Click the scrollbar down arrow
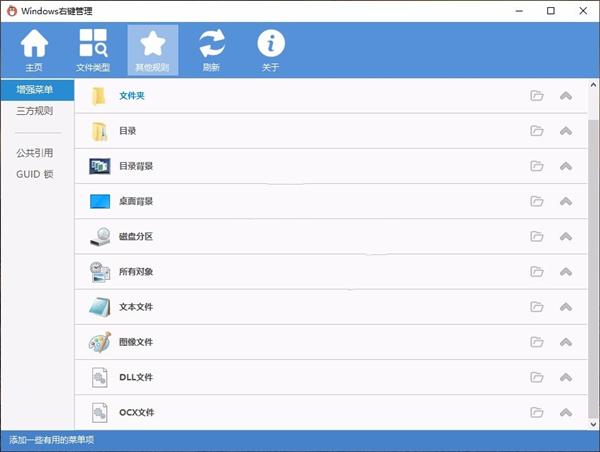Viewport: 600px width, 452px height. 593,424
